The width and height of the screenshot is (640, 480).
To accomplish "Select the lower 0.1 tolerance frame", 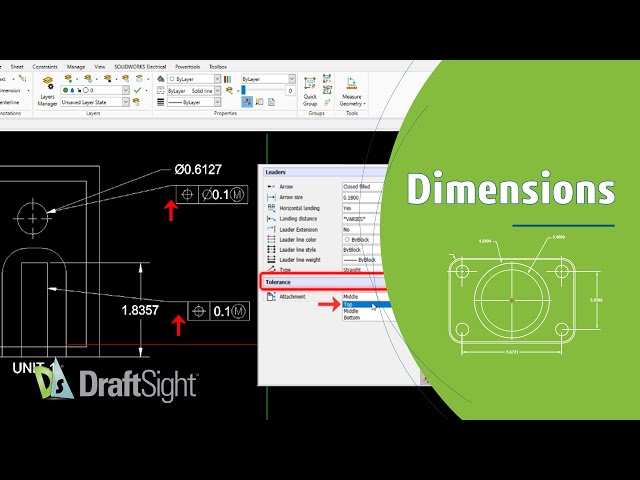I will [x=218, y=312].
